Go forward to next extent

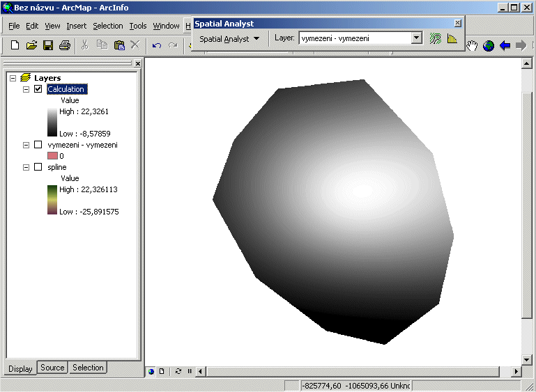[521, 45]
